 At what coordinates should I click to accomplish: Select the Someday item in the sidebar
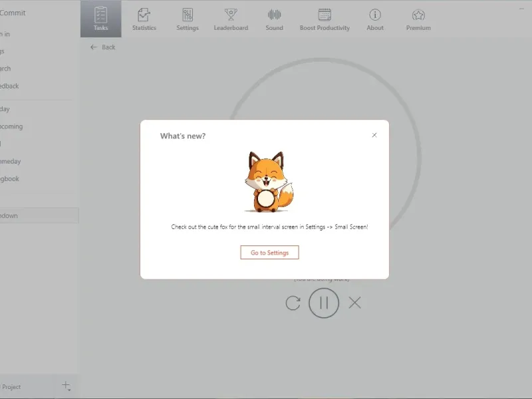[x=10, y=161]
